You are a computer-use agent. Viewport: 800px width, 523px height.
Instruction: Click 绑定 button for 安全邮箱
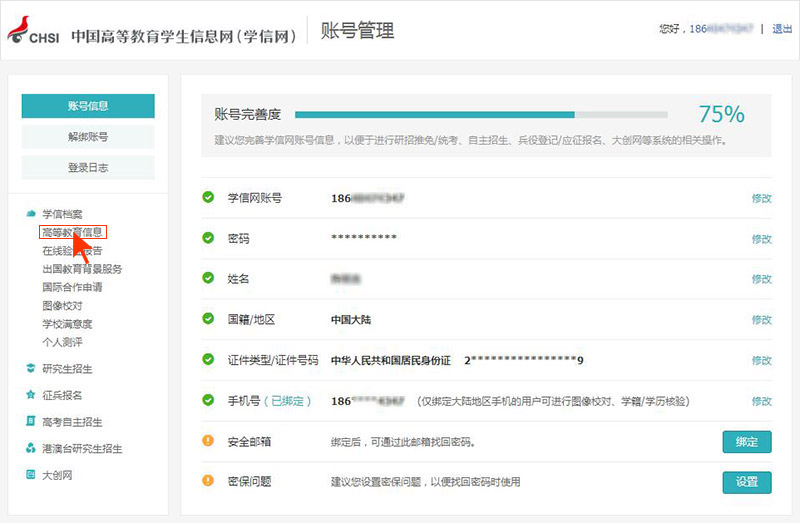(x=747, y=442)
